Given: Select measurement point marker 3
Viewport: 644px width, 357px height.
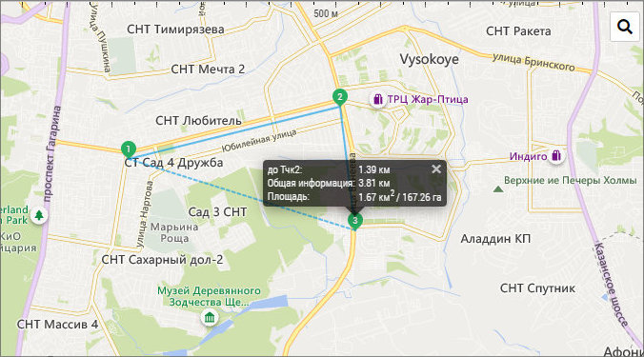Looking at the screenshot, I should point(354,220).
